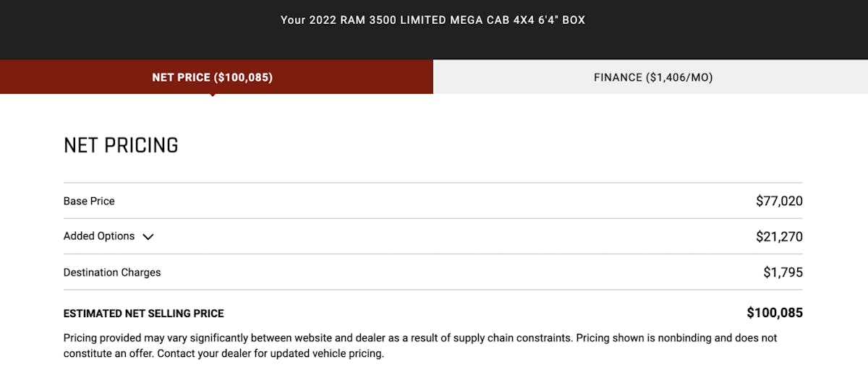Click the $21,270 added options amount
The height and width of the screenshot is (380, 868).
pos(779,236)
